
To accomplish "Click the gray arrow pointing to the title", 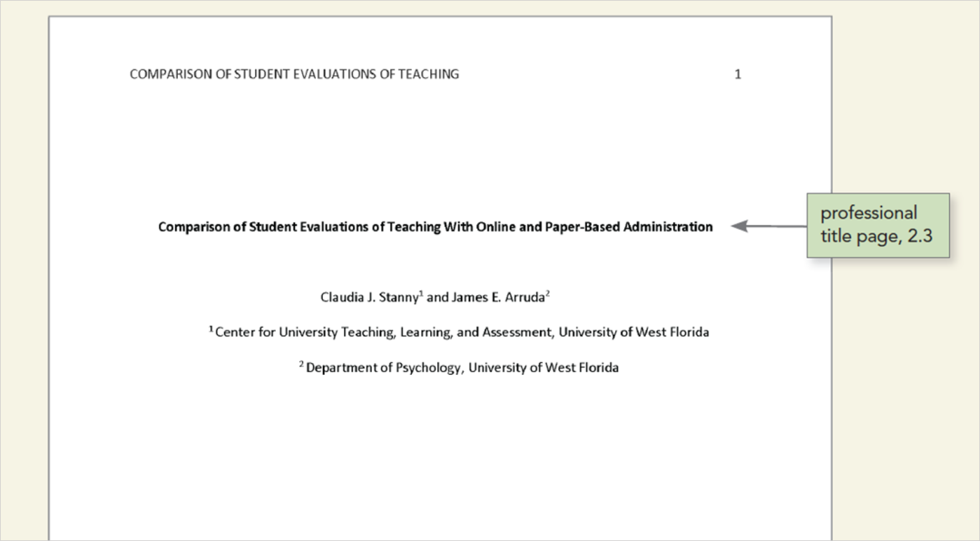I will tap(768, 226).
